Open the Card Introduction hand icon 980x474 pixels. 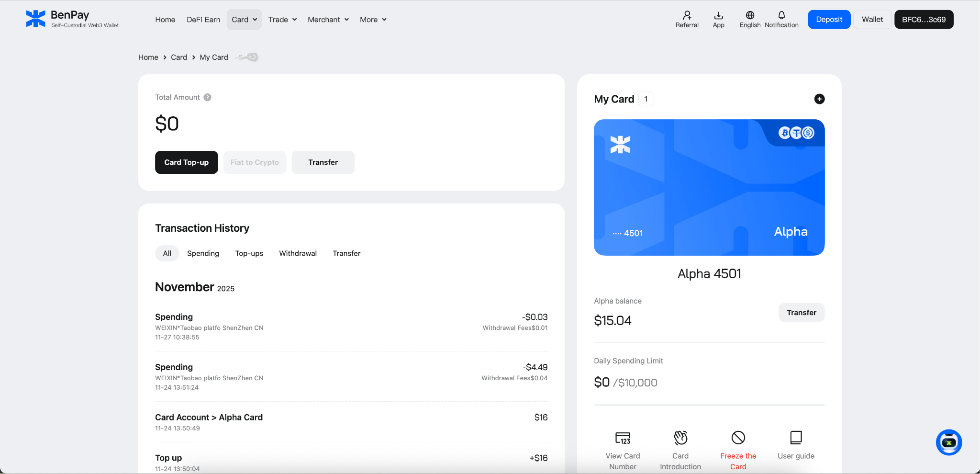(x=680, y=437)
